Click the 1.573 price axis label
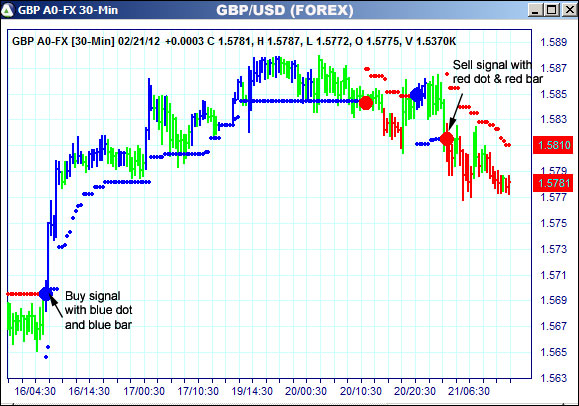The height and width of the screenshot is (406, 579). [553, 249]
